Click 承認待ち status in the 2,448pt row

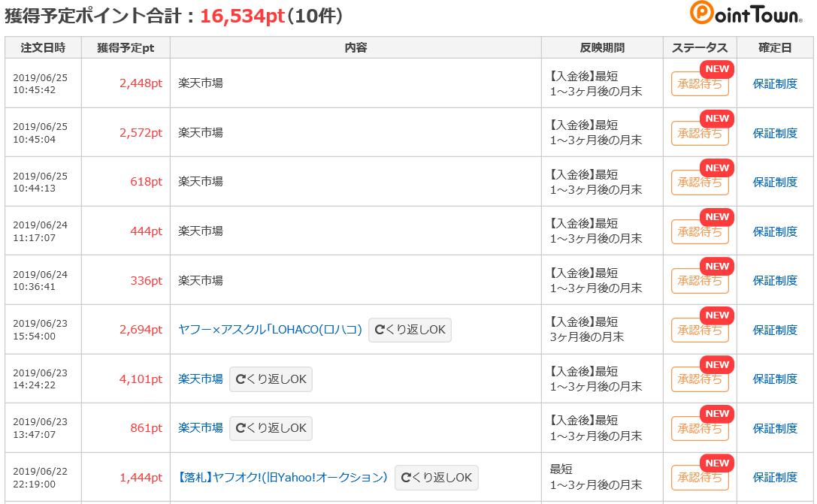click(700, 84)
